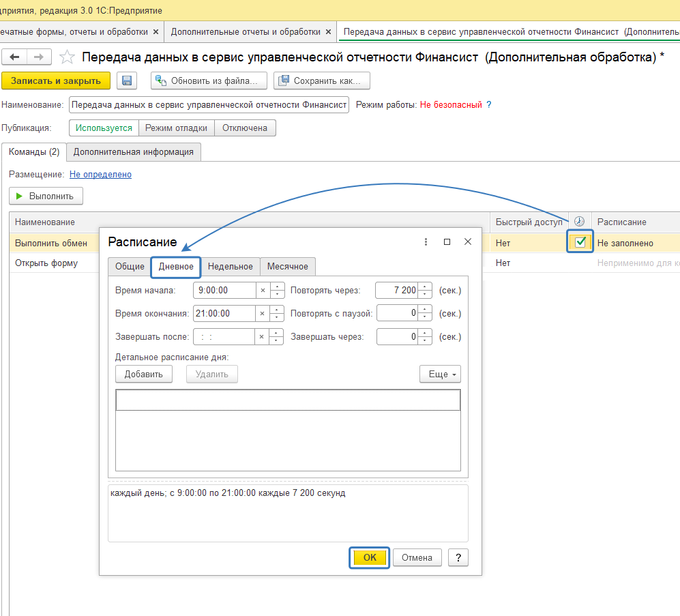
Task: Set publication to Режим отладки
Action: point(177,128)
